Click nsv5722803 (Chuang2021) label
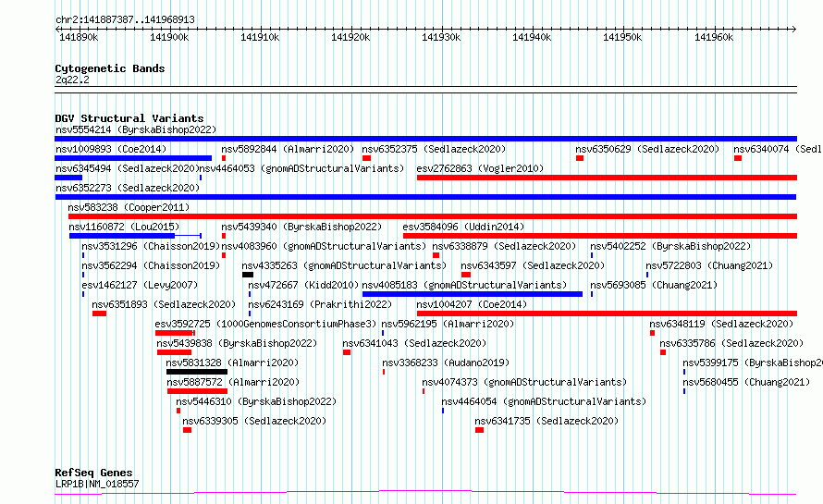This screenshot has width=823, height=504. (709, 265)
